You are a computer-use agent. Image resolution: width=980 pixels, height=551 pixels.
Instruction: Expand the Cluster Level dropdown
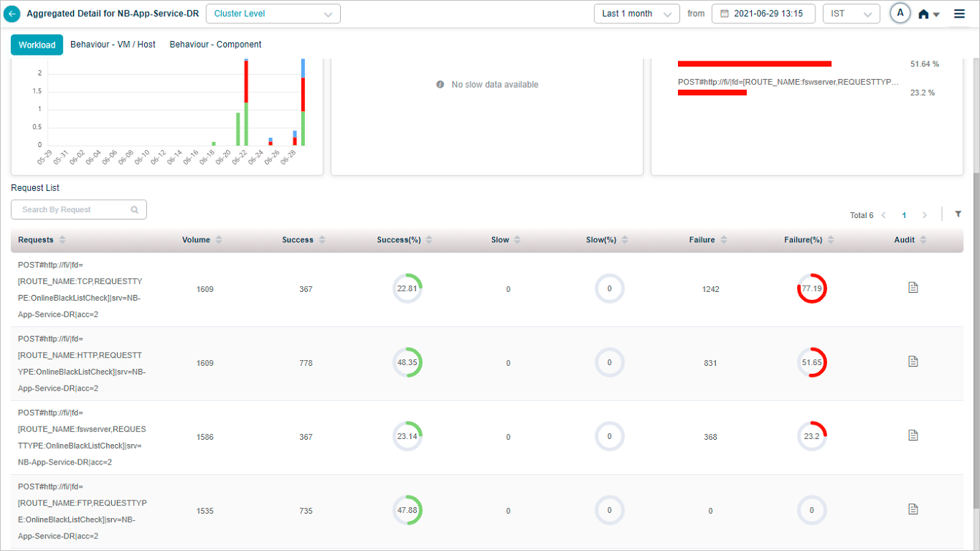coord(273,14)
